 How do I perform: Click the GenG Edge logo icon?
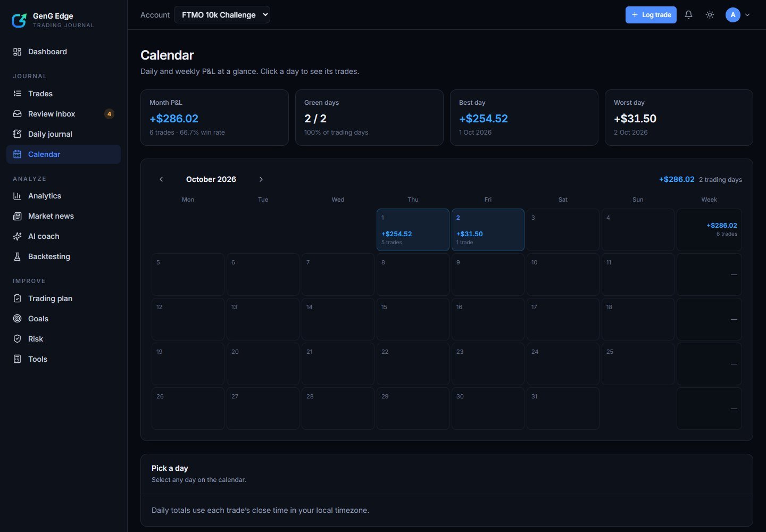tap(19, 20)
